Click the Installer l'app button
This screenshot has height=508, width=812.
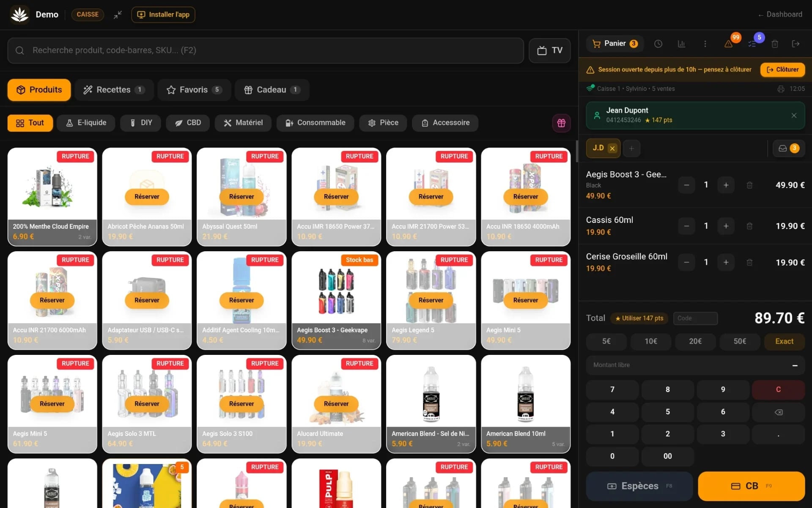[x=163, y=14]
